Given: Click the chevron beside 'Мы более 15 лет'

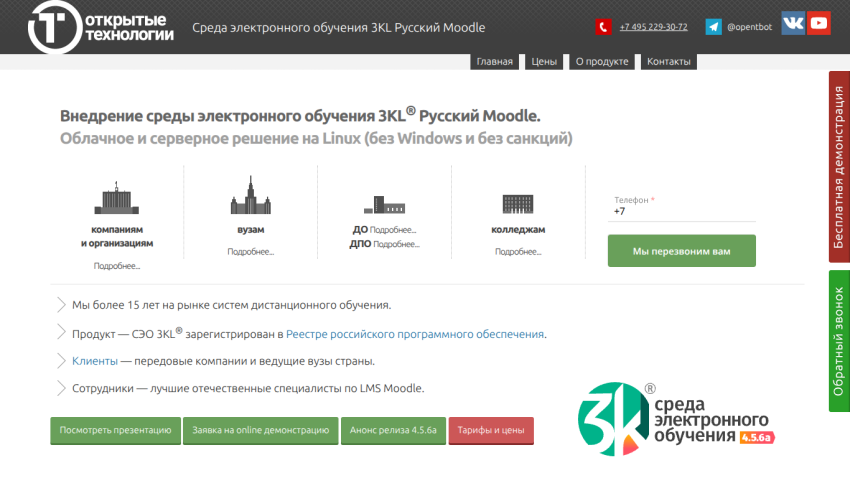Looking at the screenshot, I should (61, 305).
